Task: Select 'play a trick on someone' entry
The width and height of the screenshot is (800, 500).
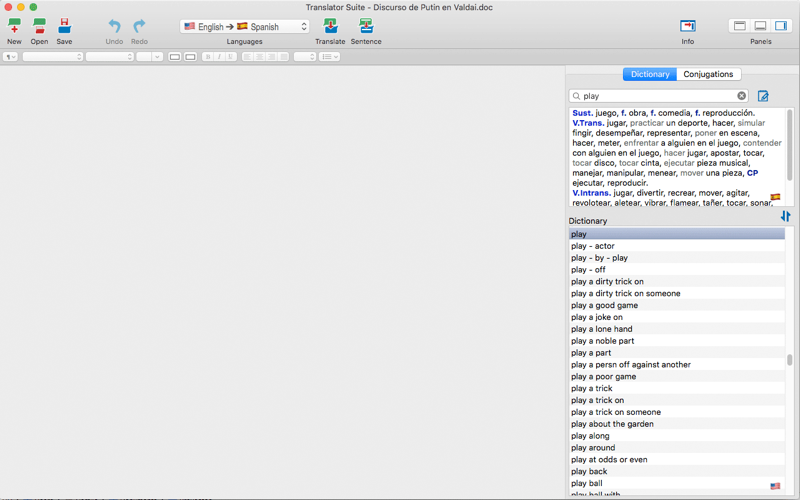Action: 677,412
